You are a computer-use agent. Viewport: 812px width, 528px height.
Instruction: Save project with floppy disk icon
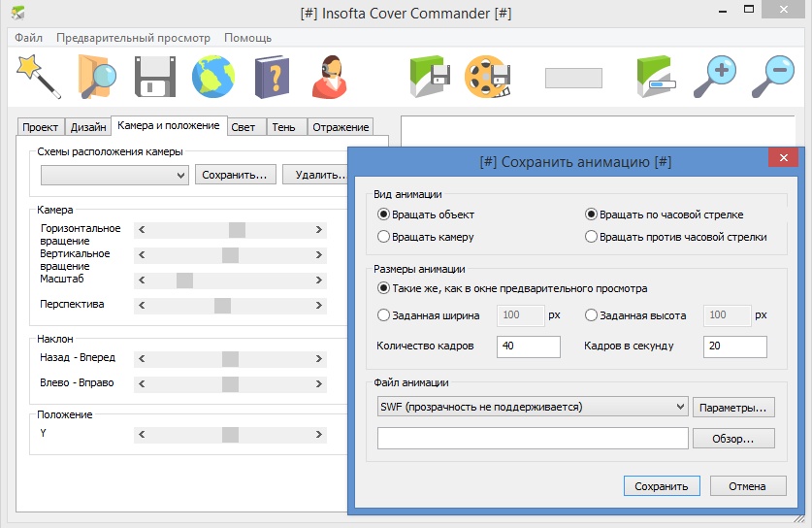(155, 77)
